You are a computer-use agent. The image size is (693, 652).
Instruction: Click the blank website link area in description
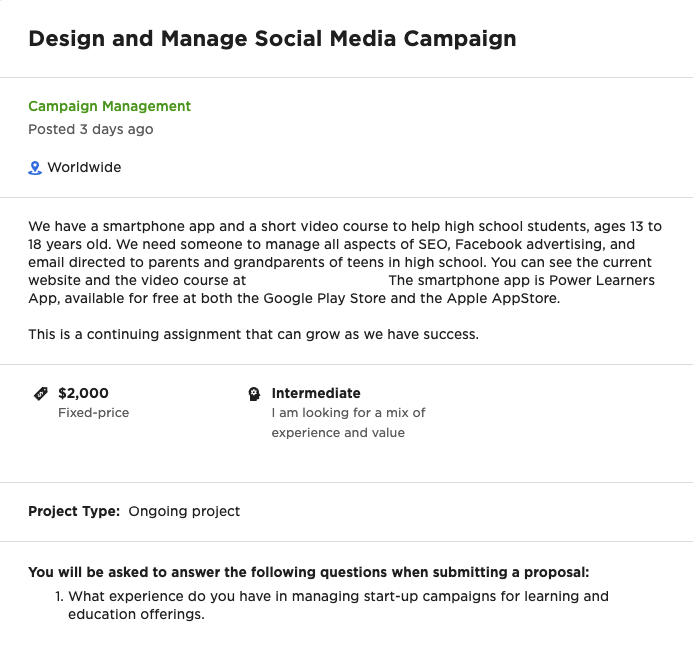(x=317, y=280)
